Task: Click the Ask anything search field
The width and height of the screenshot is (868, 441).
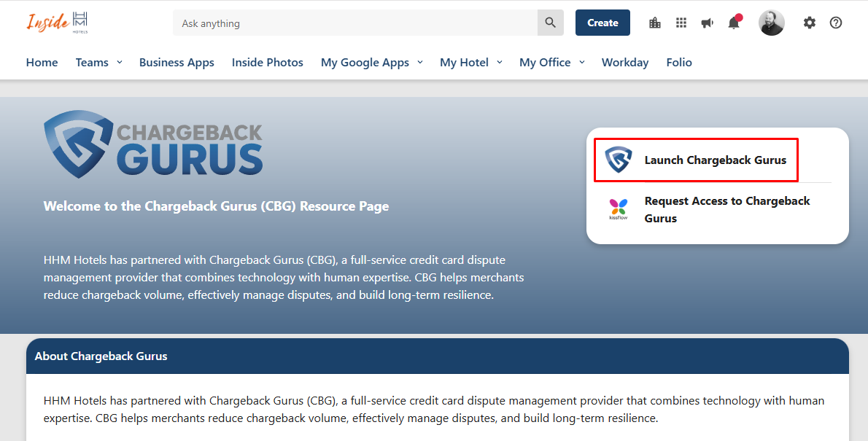Action: (x=355, y=23)
